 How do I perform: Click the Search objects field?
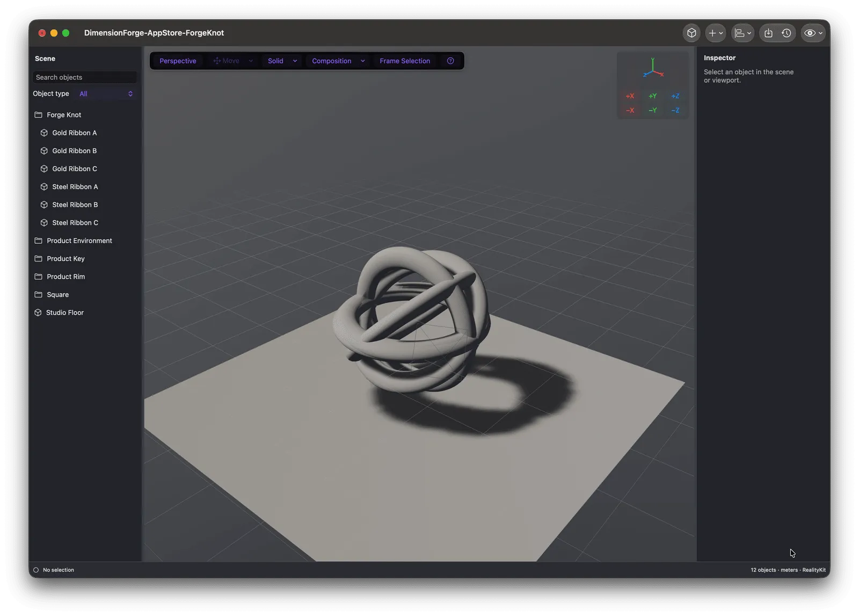coord(85,77)
